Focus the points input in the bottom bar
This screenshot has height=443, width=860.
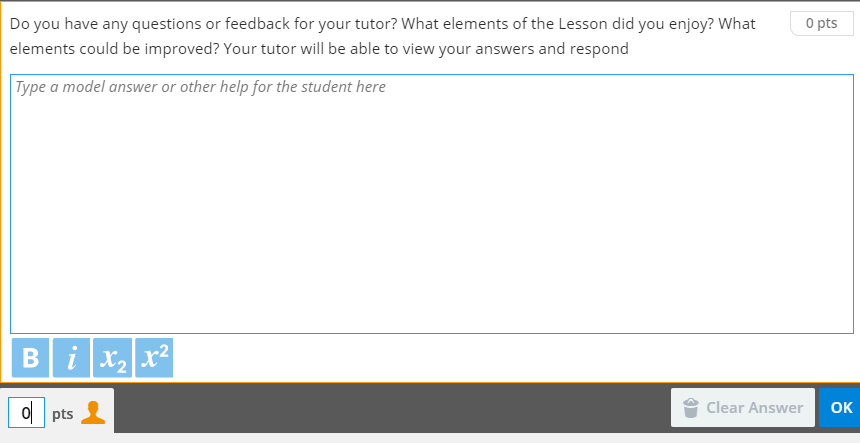tap(27, 412)
